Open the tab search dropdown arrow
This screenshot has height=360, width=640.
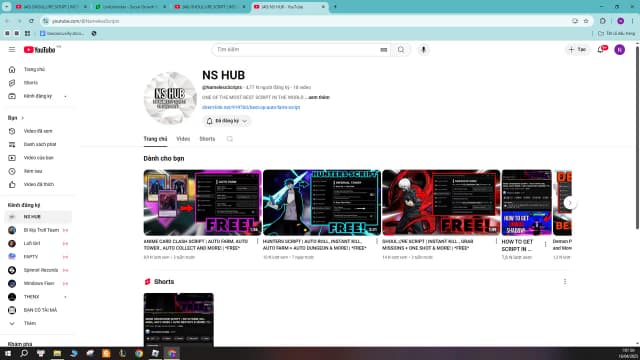(x=7, y=7)
